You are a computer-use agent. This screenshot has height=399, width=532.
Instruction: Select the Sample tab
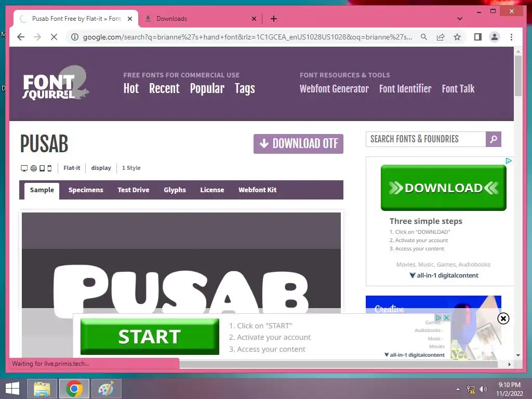click(x=42, y=190)
